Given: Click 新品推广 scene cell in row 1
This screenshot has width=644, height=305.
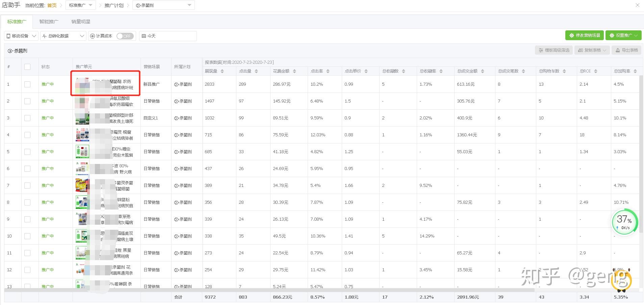Looking at the screenshot, I should click(x=152, y=84).
